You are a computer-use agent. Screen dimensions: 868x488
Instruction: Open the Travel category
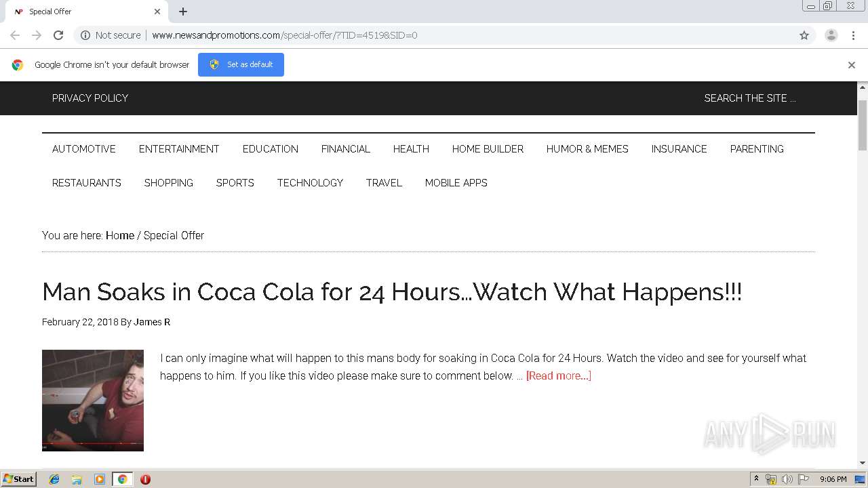click(x=384, y=183)
